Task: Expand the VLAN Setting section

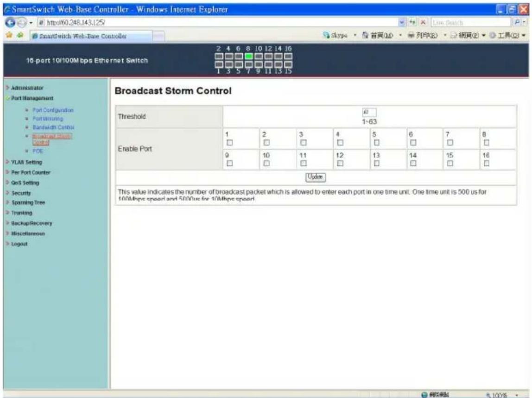Action: pos(26,162)
